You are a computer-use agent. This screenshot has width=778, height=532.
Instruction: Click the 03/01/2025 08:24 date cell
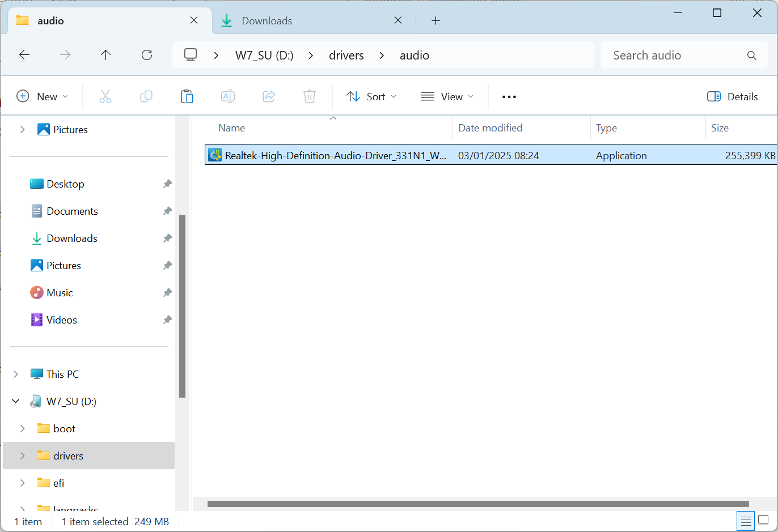click(x=498, y=155)
